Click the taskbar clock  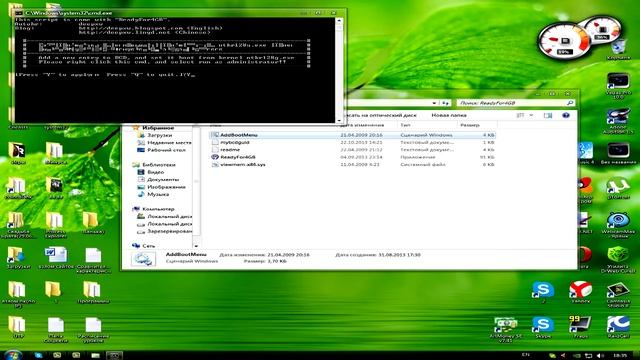[x=620, y=356]
